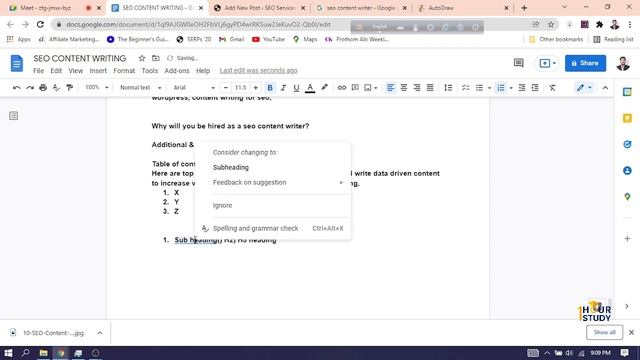Click the blue Share button
This screenshot has height=360, width=640.
point(585,63)
